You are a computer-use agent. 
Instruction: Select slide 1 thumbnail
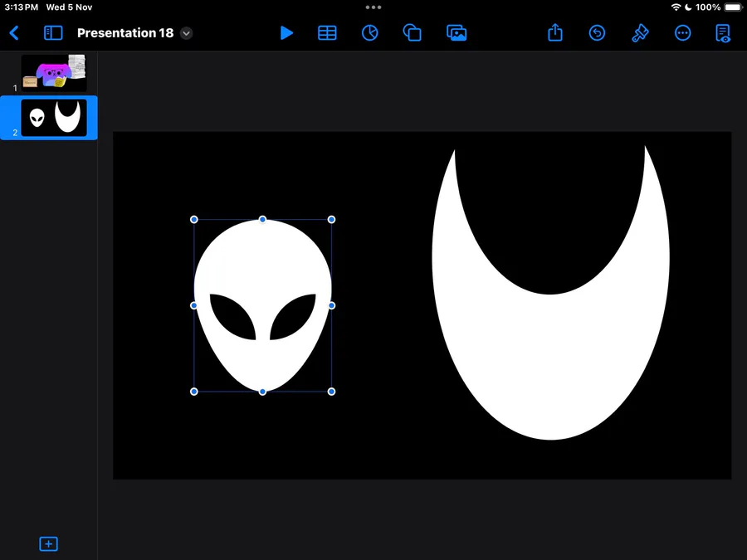coord(54,73)
